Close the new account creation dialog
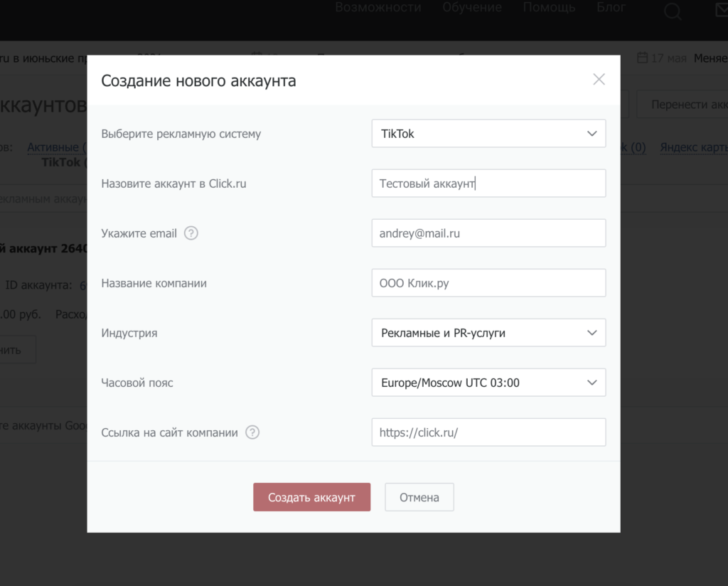Screen dimensions: 728x586 click(x=599, y=80)
